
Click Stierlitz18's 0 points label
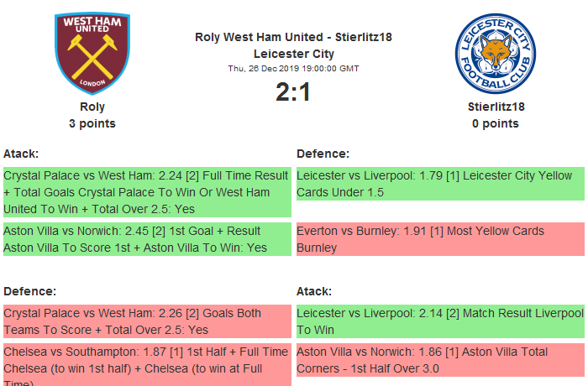tap(494, 123)
